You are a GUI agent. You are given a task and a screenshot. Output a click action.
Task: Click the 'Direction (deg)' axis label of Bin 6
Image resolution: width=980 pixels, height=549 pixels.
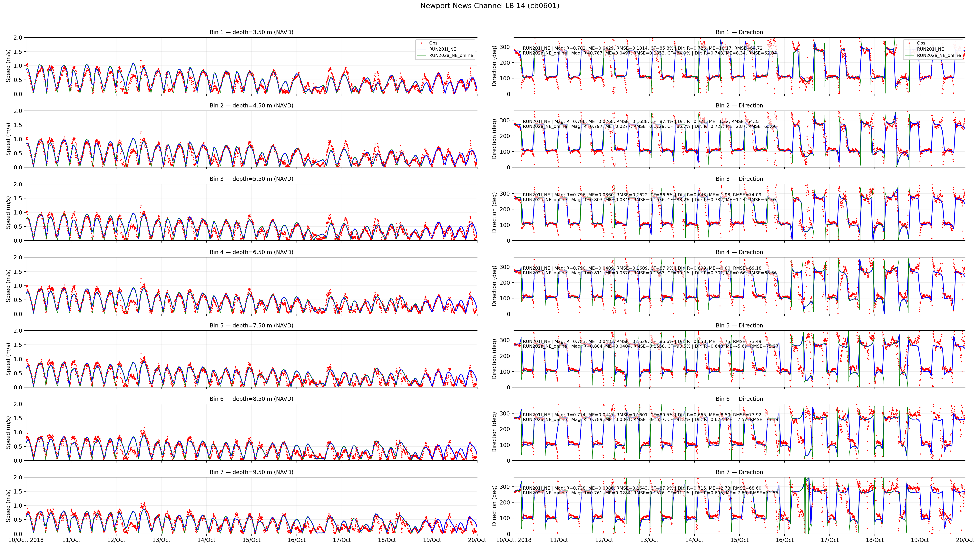pos(495,432)
